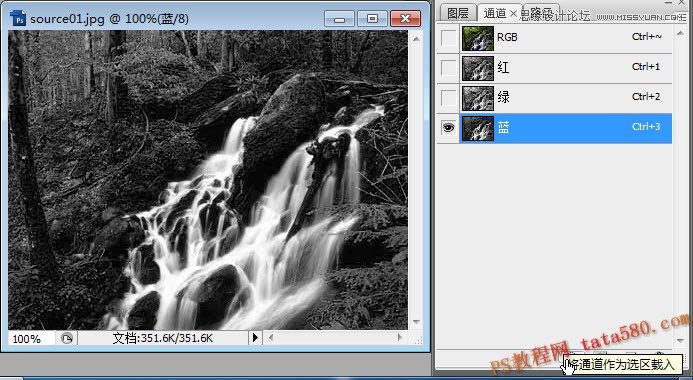This screenshot has height=380, width=693.
Task: Select the channel named 绿
Action: (x=503, y=97)
